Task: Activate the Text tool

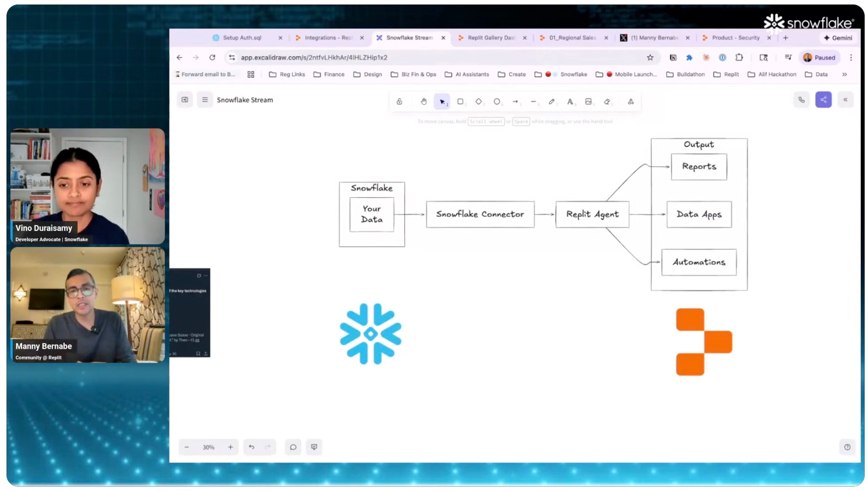Action: (x=570, y=101)
